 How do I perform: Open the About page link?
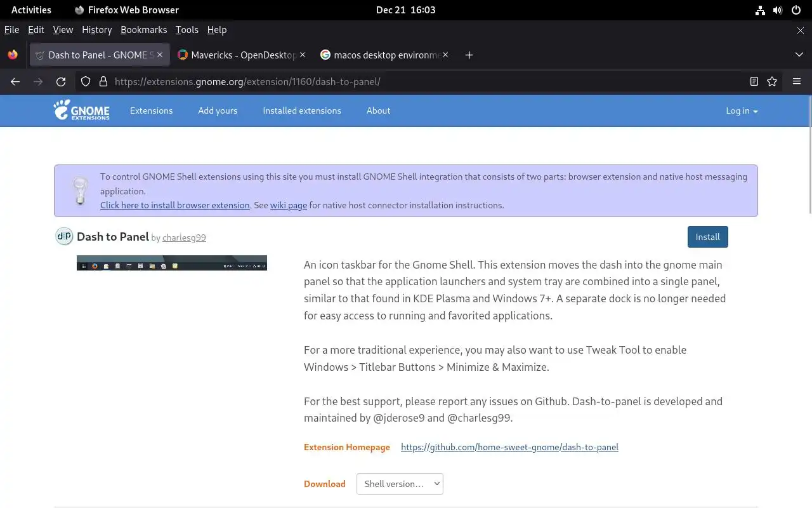coord(378,110)
